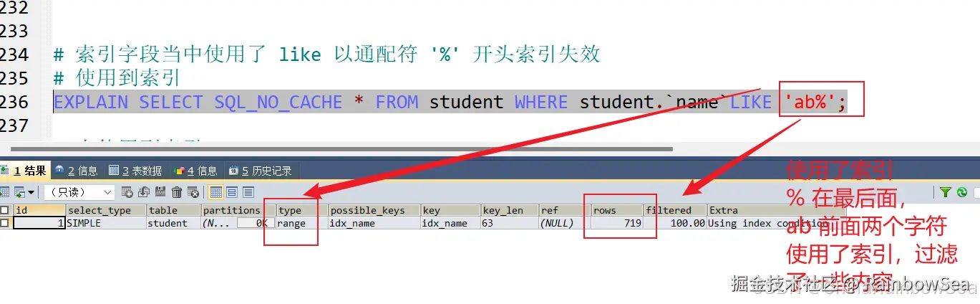Select the student cell in table column
The image size is (980, 304).
click(x=173, y=223)
